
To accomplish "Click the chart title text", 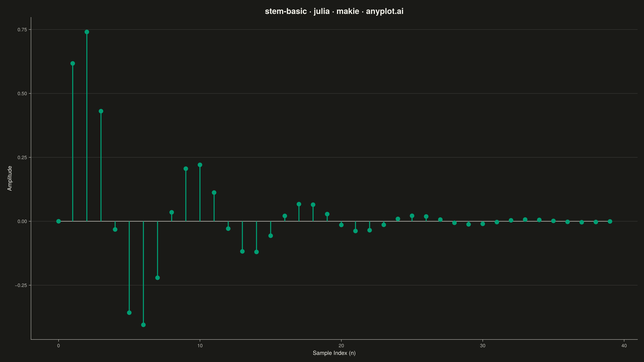I will pos(334,11).
